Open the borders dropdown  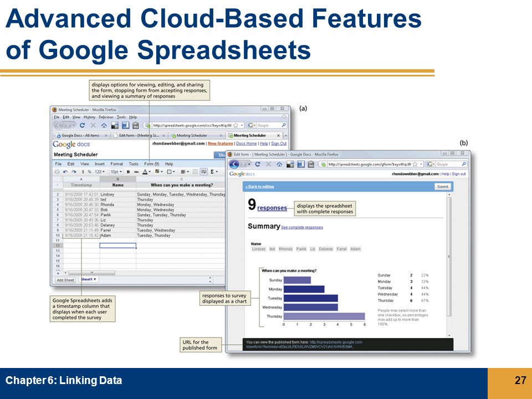[171, 172]
